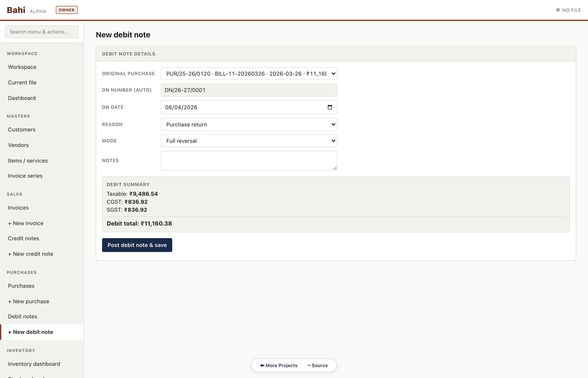The width and height of the screenshot is (588, 378).
Task: Select + New purchase in sidebar
Action: point(29,301)
